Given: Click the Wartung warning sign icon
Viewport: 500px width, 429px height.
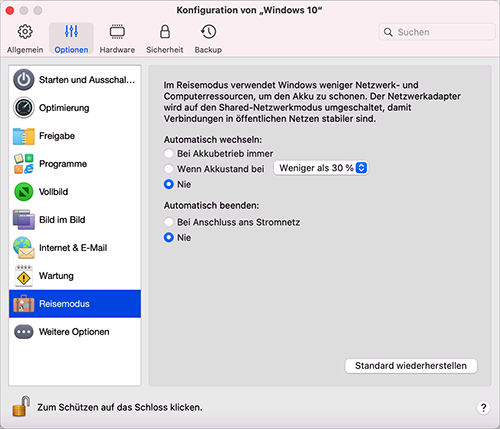Looking at the screenshot, I should coord(24,276).
